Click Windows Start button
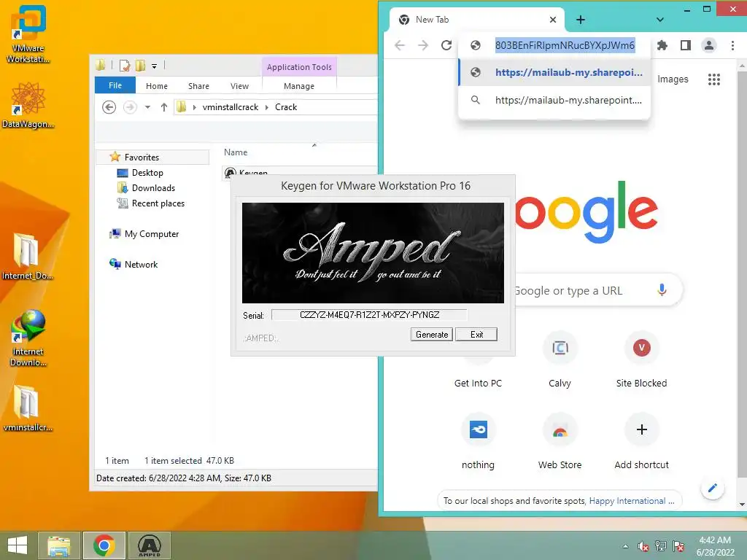Viewport: 747px width, 560px height. pos(18,545)
